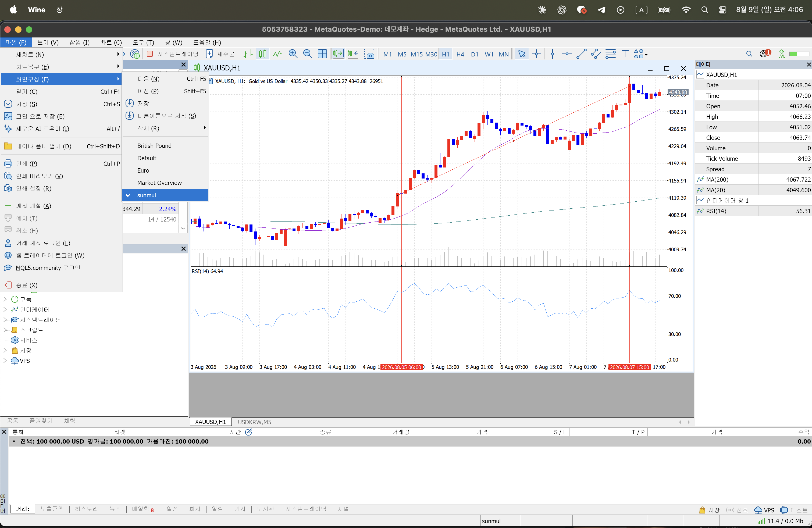The height and width of the screenshot is (528, 812).
Task: Click the 4343.88 current price label
Action: pos(678,92)
